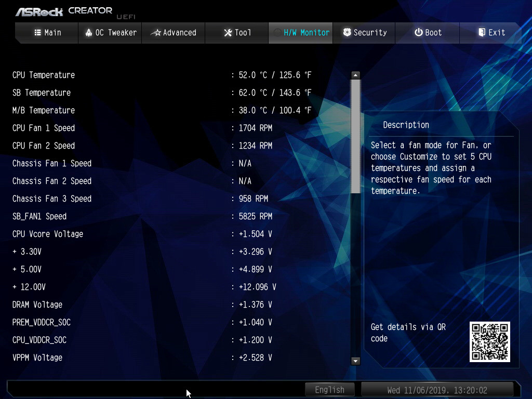Screen dimensions: 532x399
Task: Click the Advanced tab star icon
Action: (156, 33)
